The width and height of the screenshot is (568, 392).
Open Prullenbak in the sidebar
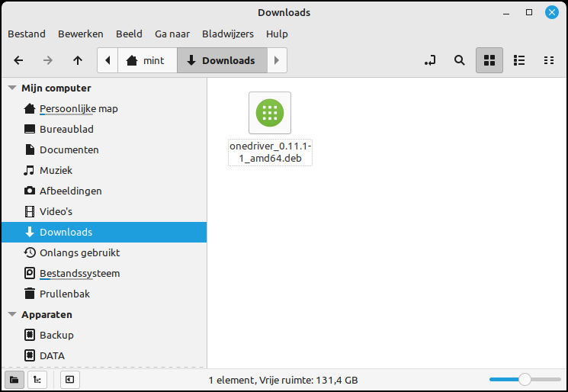[104, 294]
